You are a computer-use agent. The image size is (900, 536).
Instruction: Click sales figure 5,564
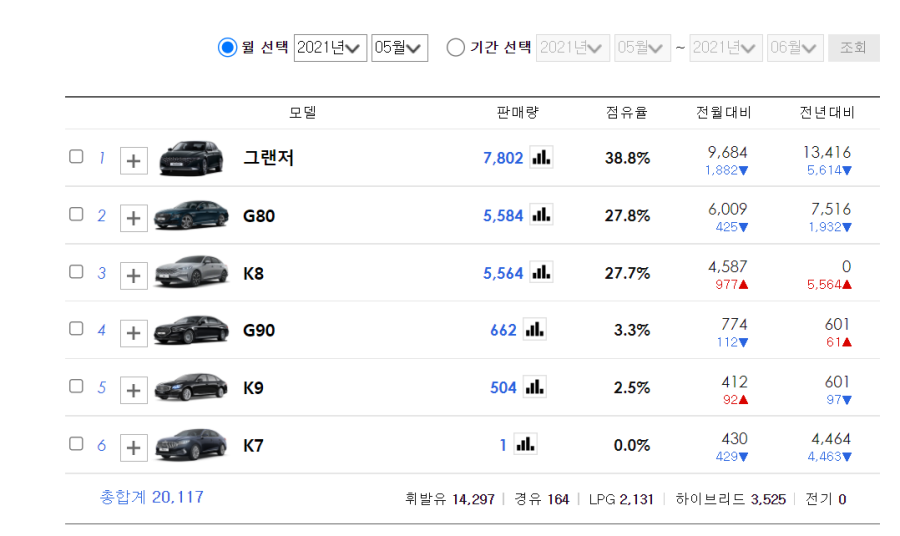pos(503,273)
